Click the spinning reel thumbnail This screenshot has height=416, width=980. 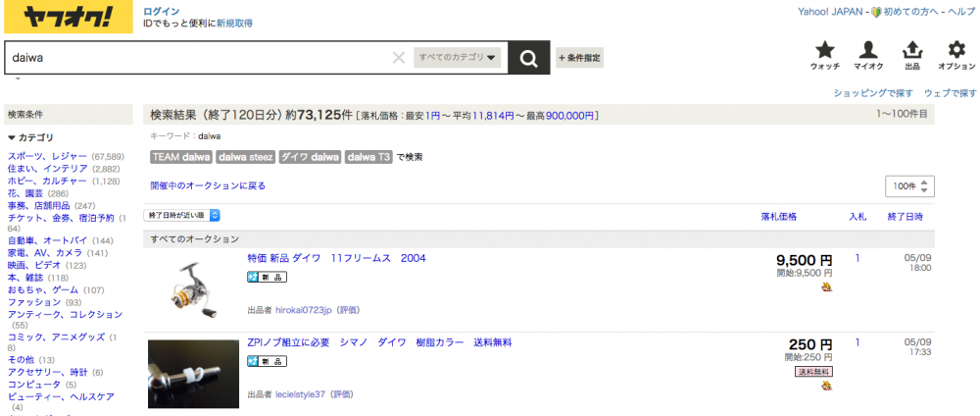[193, 289]
